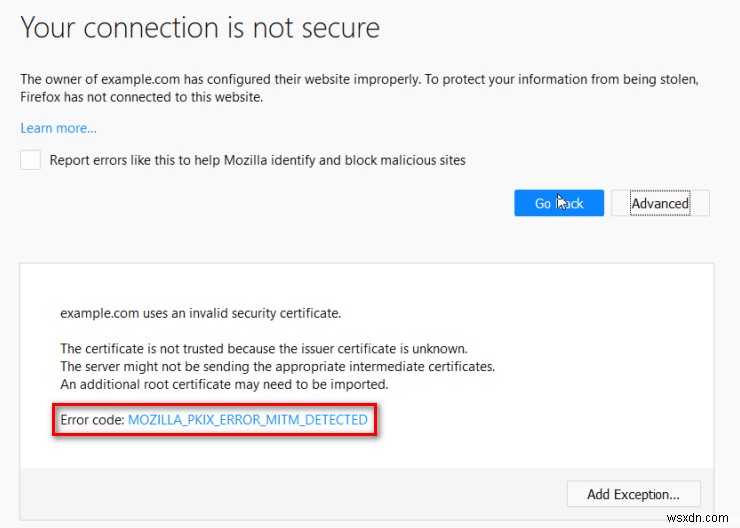Click text "An additional root certificate may need to be imported."
The height and width of the screenshot is (528, 740).
(224, 385)
